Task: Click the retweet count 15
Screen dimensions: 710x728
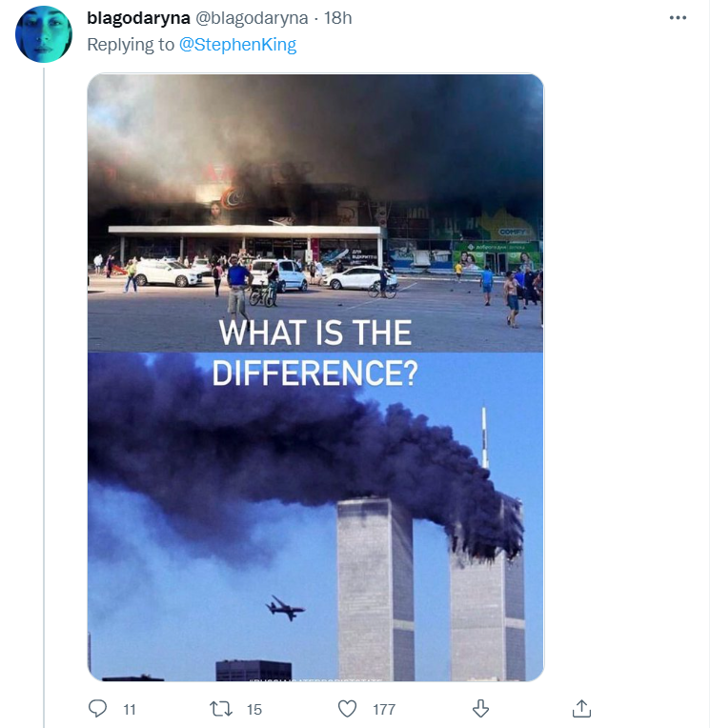Action: pos(254,709)
